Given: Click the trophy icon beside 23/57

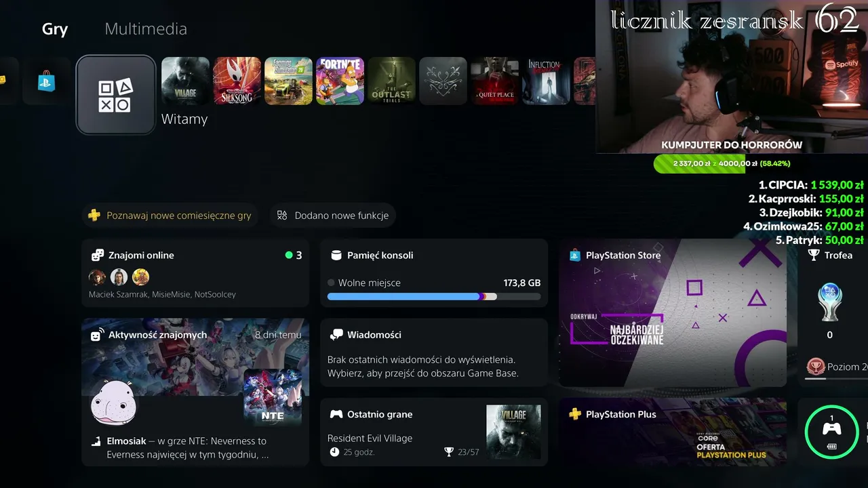Looking at the screenshot, I should coord(448,452).
